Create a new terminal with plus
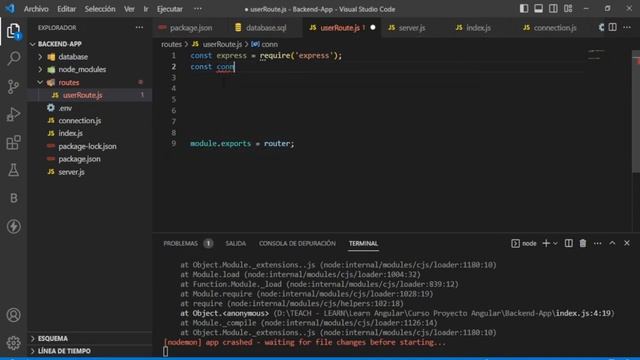This screenshot has height=360, width=640. (x=546, y=243)
